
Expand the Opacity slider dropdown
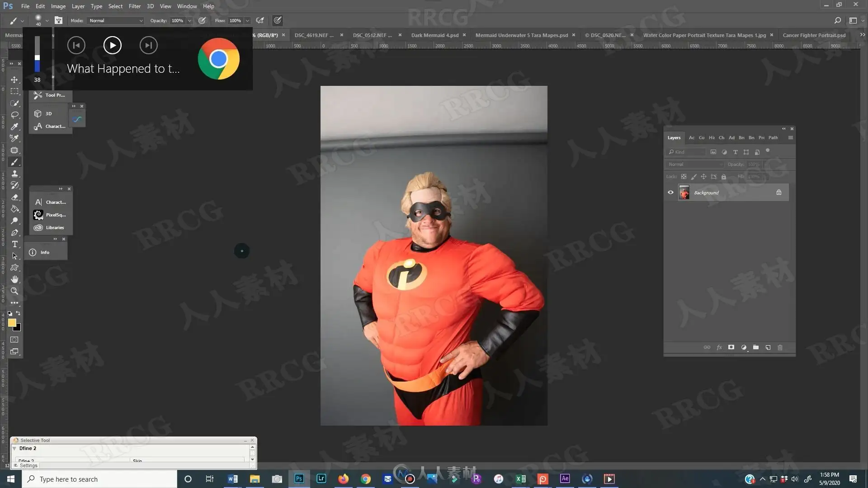[x=189, y=20]
